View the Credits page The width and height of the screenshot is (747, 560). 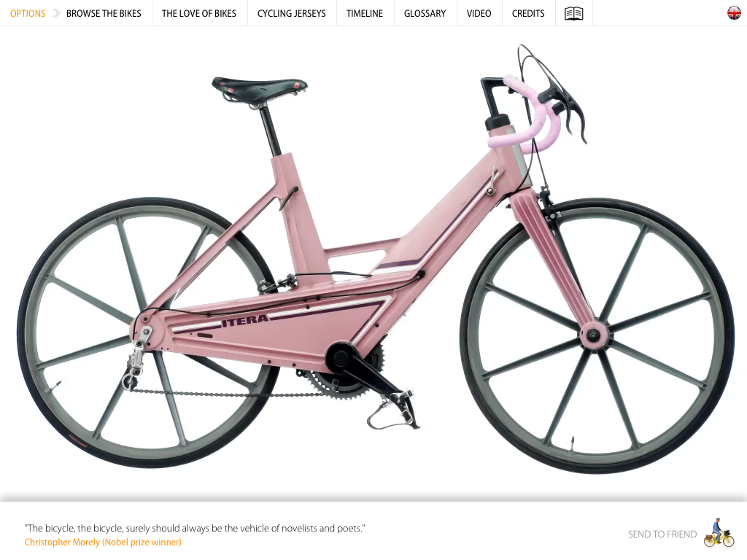click(528, 13)
